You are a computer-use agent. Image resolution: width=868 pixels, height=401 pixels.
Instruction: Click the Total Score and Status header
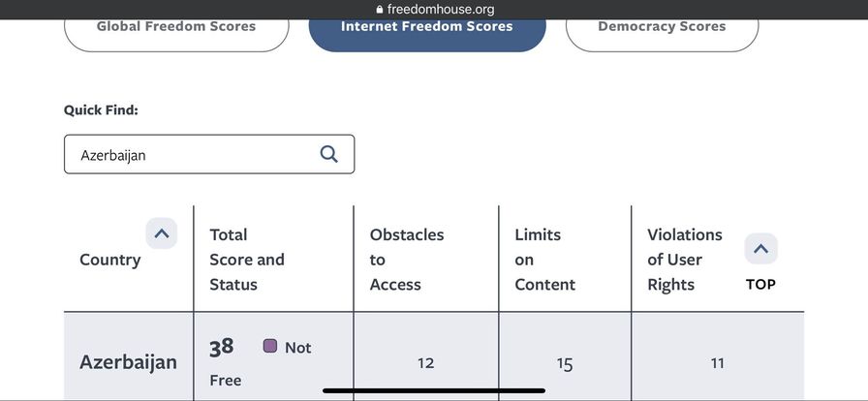pyautogui.click(x=247, y=260)
